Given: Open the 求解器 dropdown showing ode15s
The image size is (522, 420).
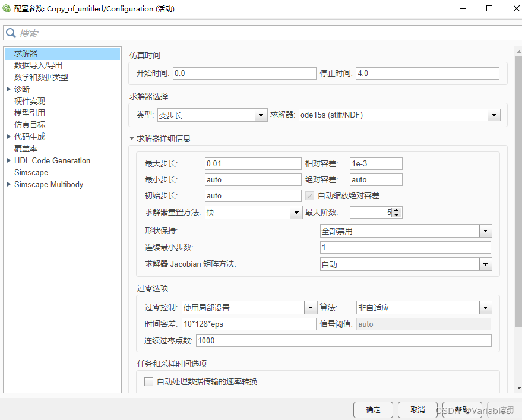Looking at the screenshot, I should tap(495, 115).
